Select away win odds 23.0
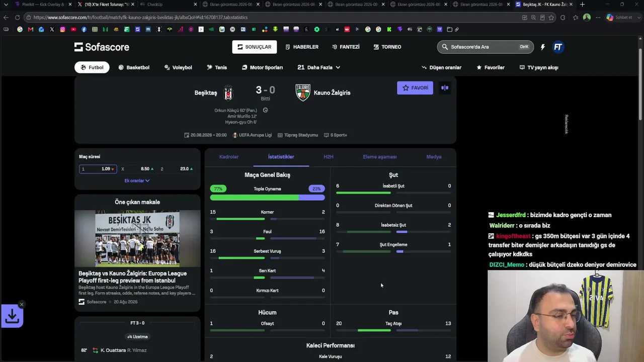644x362 pixels. (x=177, y=169)
